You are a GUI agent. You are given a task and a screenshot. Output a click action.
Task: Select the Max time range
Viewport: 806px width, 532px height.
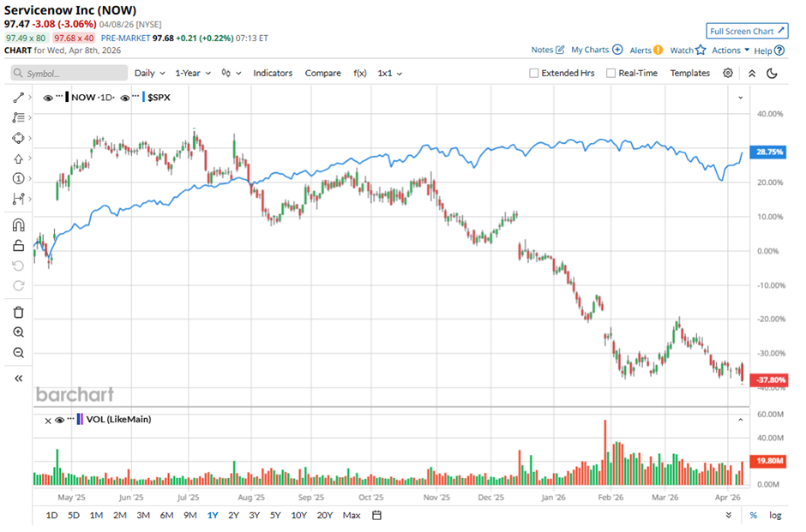click(x=352, y=516)
